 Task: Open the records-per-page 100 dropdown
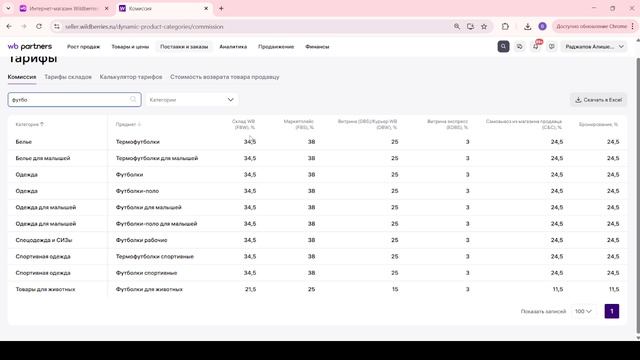pyautogui.click(x=583, y=311)
